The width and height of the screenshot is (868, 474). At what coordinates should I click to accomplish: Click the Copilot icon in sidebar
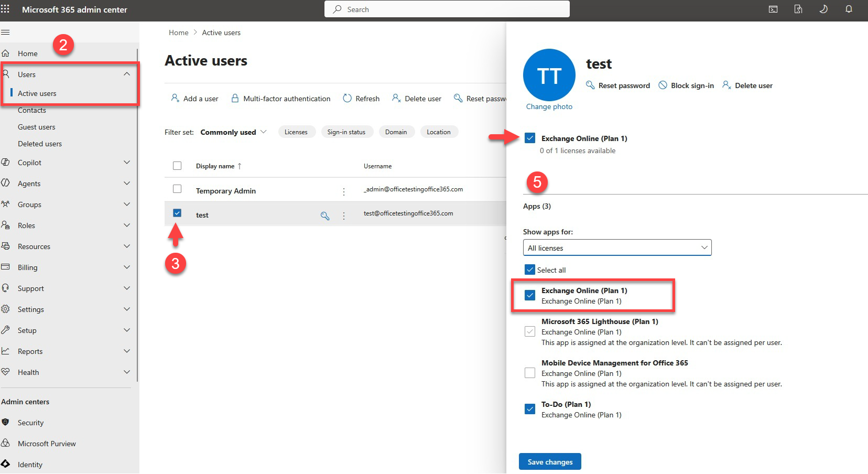tap(5, 162)
